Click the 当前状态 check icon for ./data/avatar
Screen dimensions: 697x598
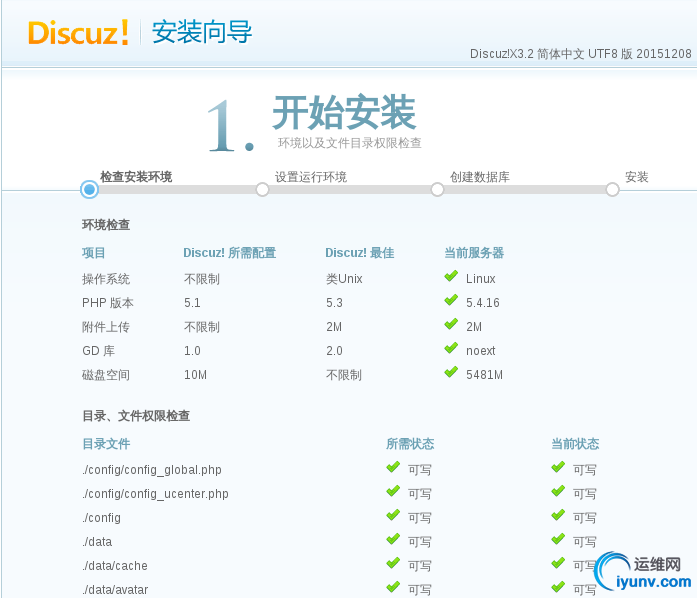coord(558,587)
